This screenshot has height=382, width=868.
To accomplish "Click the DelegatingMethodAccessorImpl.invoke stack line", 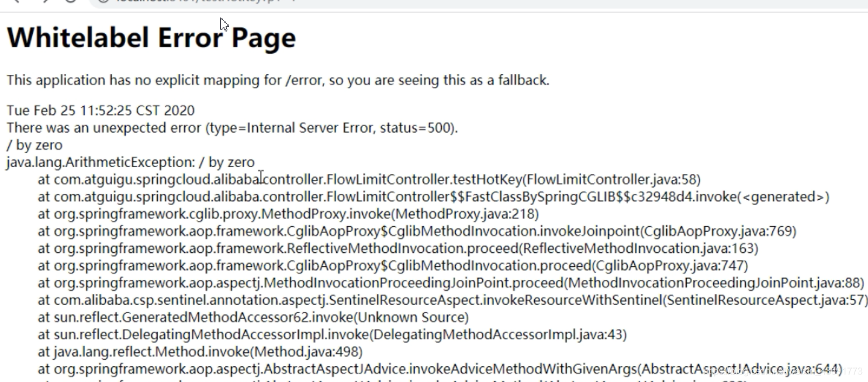I will [x=332, y=335].
